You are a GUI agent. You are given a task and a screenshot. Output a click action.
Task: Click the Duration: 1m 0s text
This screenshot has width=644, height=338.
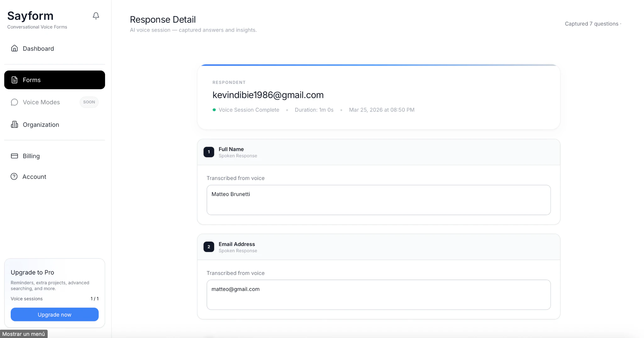[314, 110]
